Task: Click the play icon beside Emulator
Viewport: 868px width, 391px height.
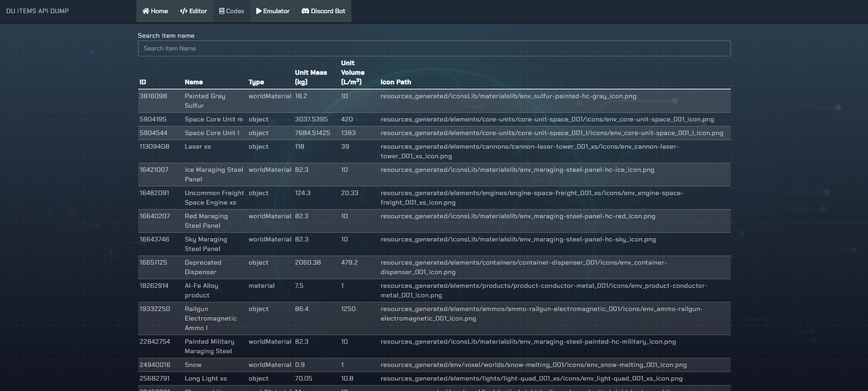Action: tap(259, 11)
